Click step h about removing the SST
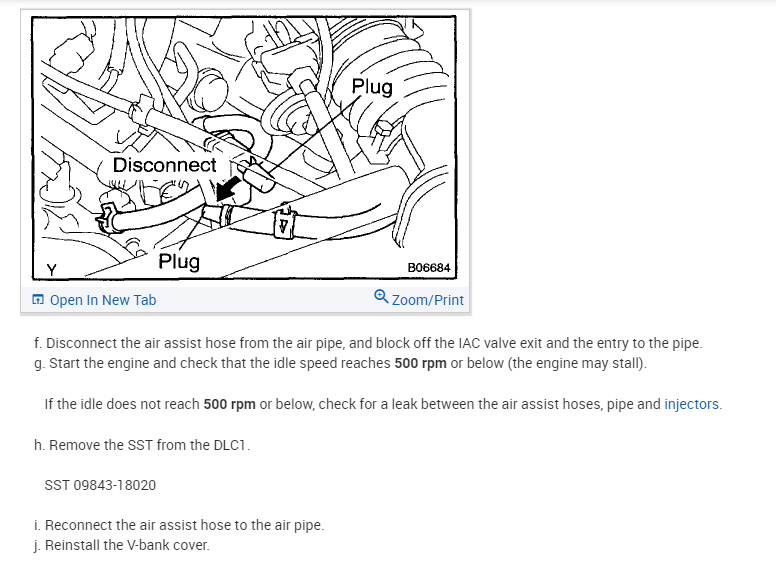This screenshot has width=776, height=568. (142, 445)
